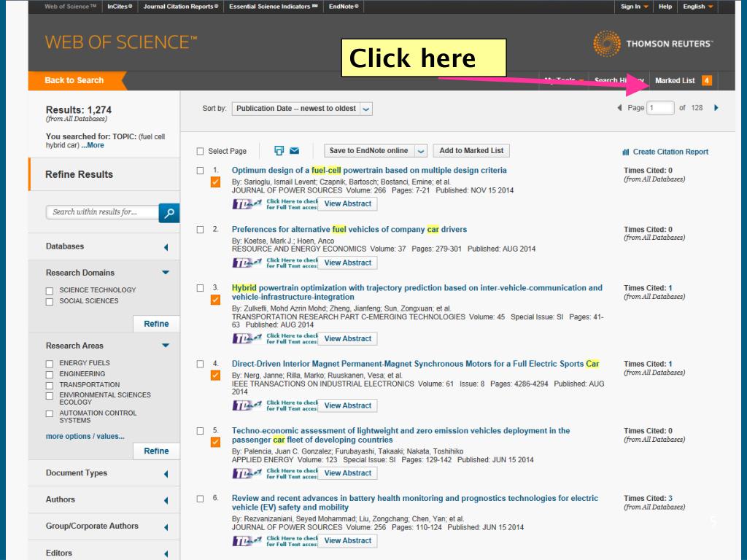Click Refine under Research Areas
The width and height of the screenshot is (747, 560).
pyautogui.click(x=156, y=451)
